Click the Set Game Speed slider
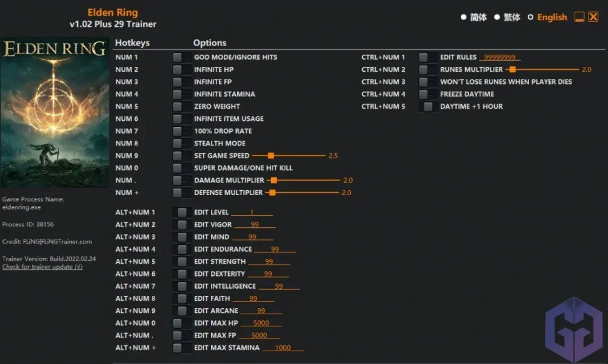This screenshot has height=364, width=608. coord(288,156)
